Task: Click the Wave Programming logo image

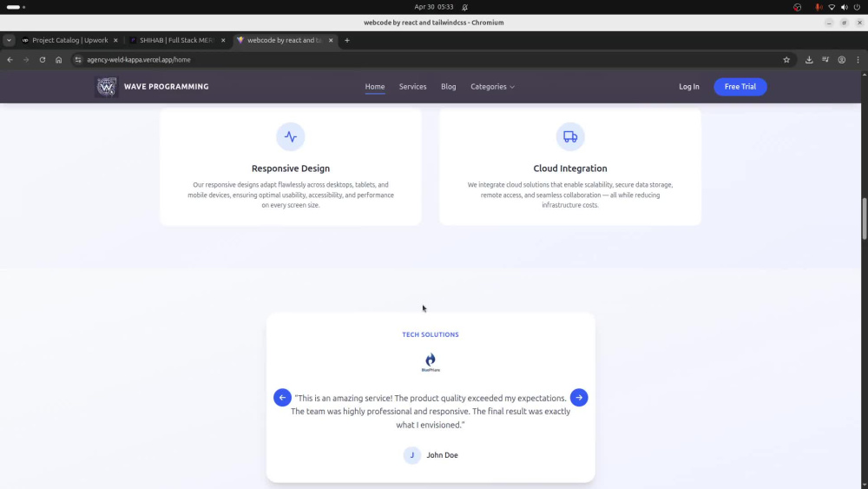Action: 106,87
